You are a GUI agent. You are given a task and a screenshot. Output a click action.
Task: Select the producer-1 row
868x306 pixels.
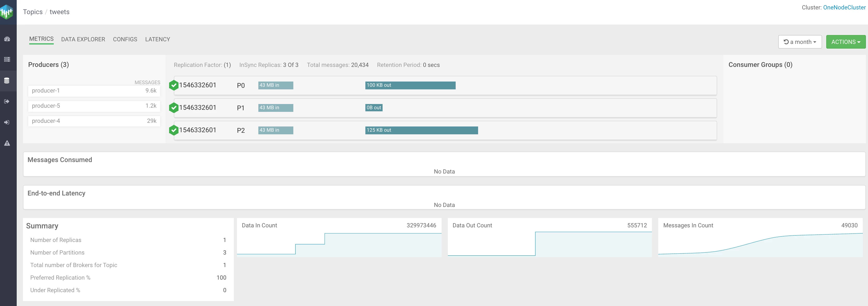(x=94, y=91)
